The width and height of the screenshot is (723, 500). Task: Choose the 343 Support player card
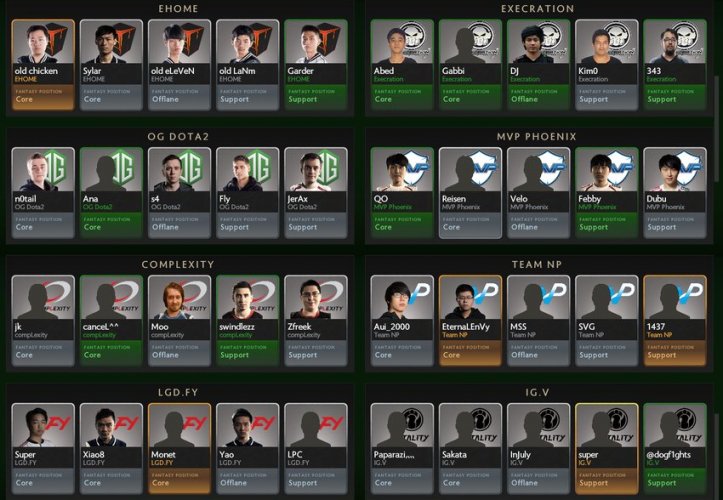click(675, 65)
